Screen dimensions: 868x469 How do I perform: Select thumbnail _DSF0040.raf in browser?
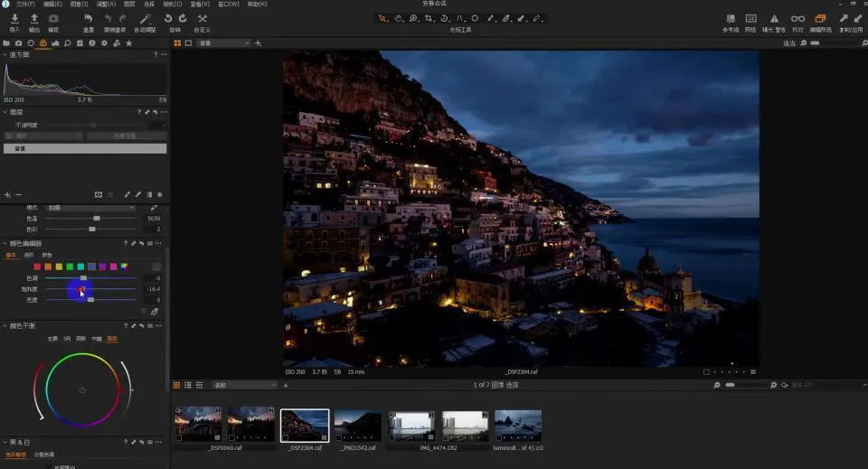pyautogui.click(x=198, y=424)
